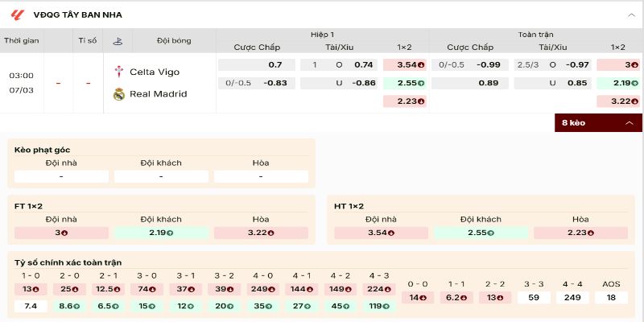Select first-half Over odds 0.74

pos(339,65)
